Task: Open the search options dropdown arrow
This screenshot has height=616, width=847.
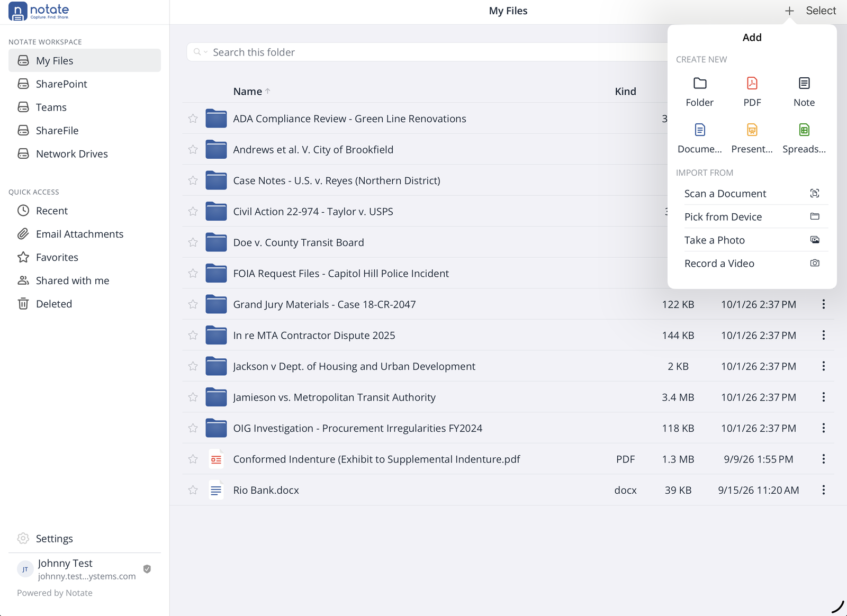Action: [206, 52]
